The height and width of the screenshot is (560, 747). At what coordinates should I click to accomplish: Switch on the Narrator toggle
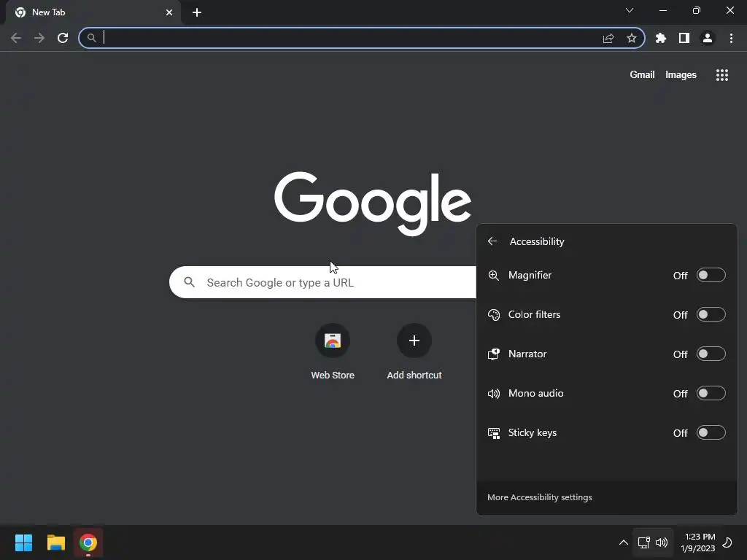[711, 354]
